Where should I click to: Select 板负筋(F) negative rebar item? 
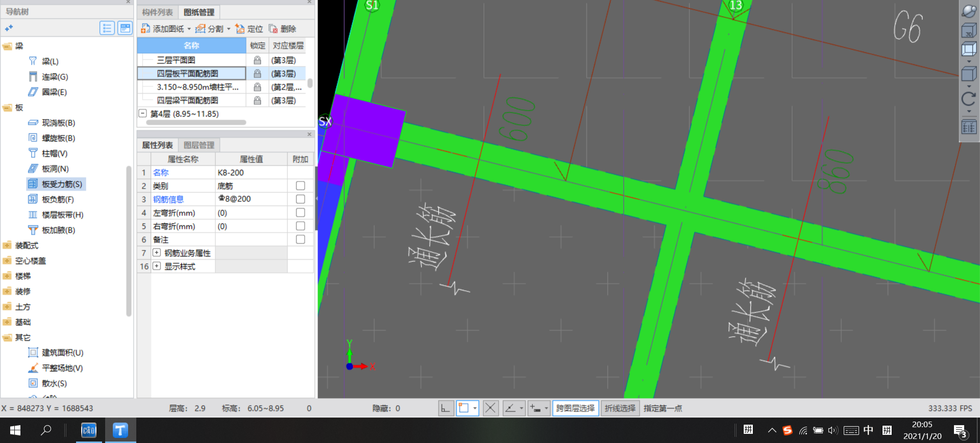click(x=51, y=199)
